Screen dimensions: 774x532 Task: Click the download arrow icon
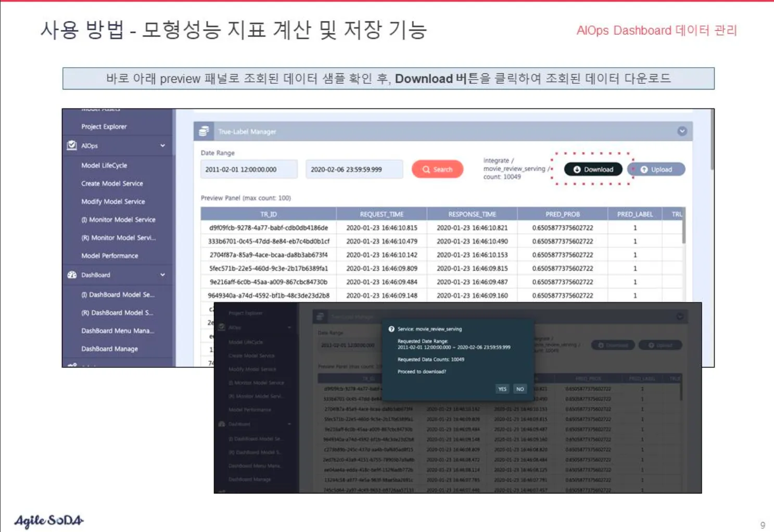click(x=577, y=170)
